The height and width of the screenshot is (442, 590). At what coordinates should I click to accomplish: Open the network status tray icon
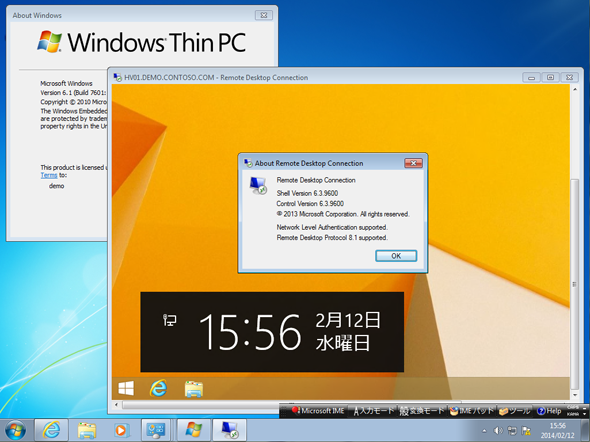coord(512,430)
